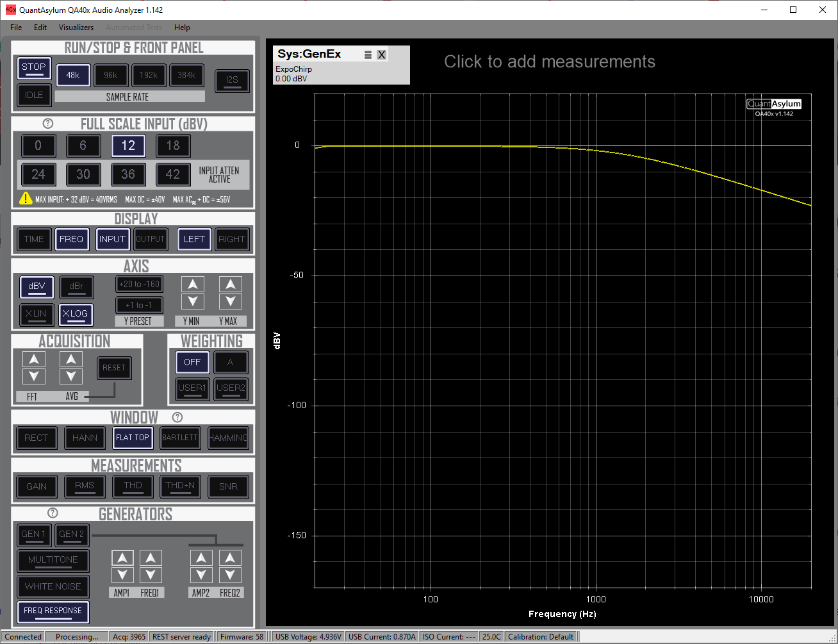This screenshot has width=838, height=644.
Task: Decrease averaging with AVG down arrow
Action: tap(71, 376)
